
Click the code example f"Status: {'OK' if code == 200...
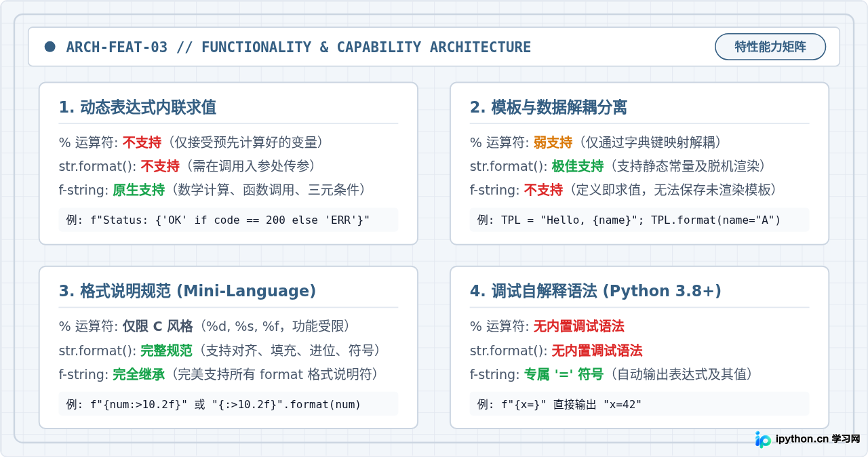pyautogui.click(x=229, y=220)
